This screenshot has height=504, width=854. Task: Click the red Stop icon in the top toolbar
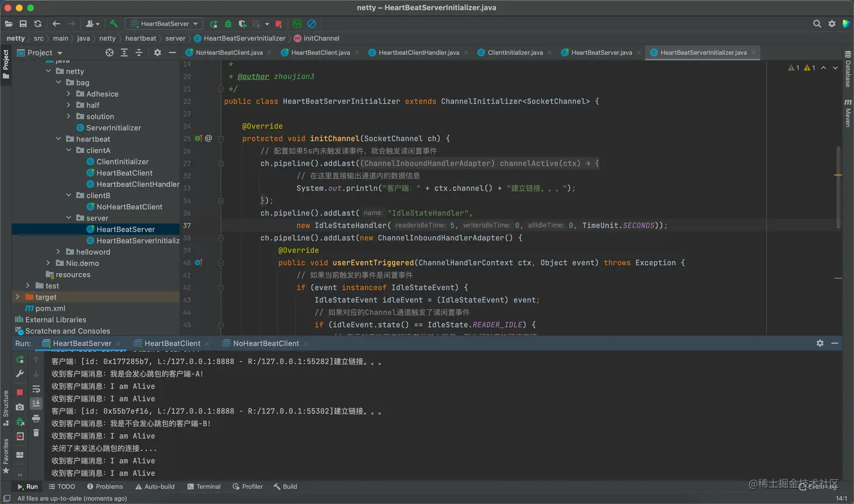point(278,24)
